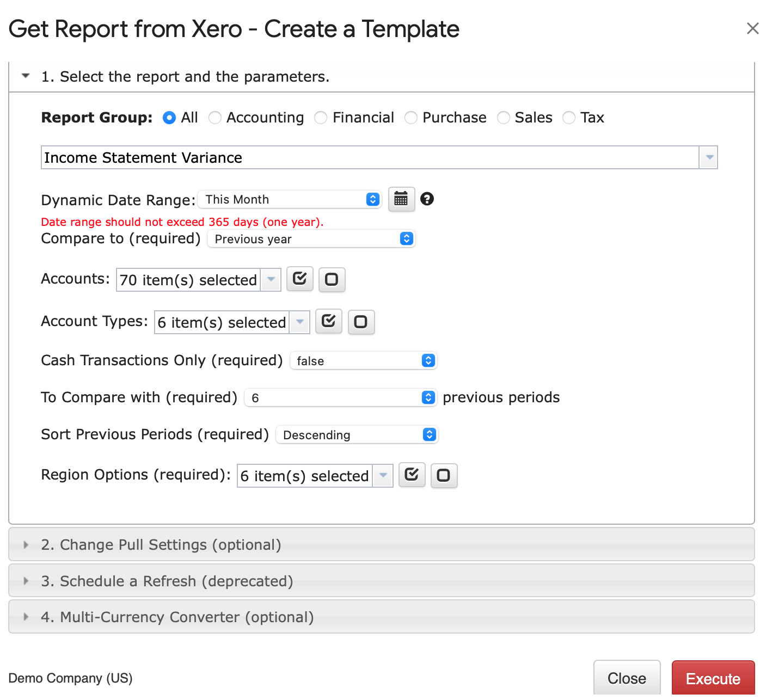Viewport: 760px width, 700px height.
Task: Deselect all Accounts with empty box icon
Action: click(x=332, y=280)
